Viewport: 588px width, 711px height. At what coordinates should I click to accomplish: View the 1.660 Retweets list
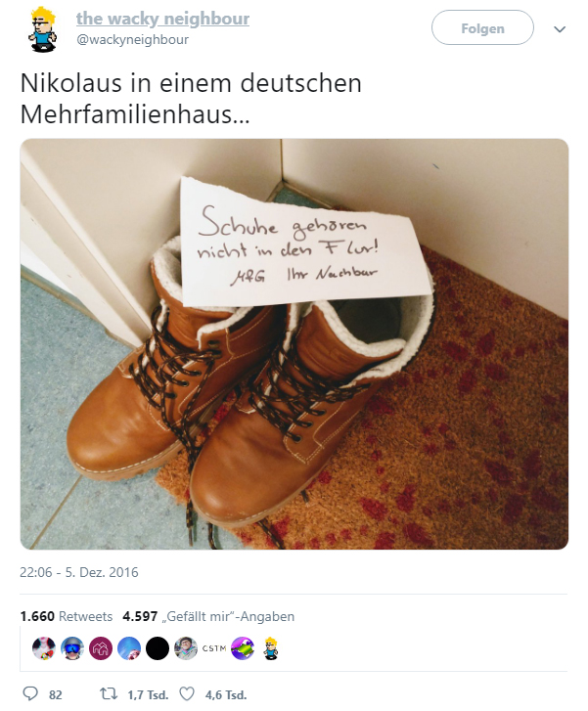pos(67,616)
